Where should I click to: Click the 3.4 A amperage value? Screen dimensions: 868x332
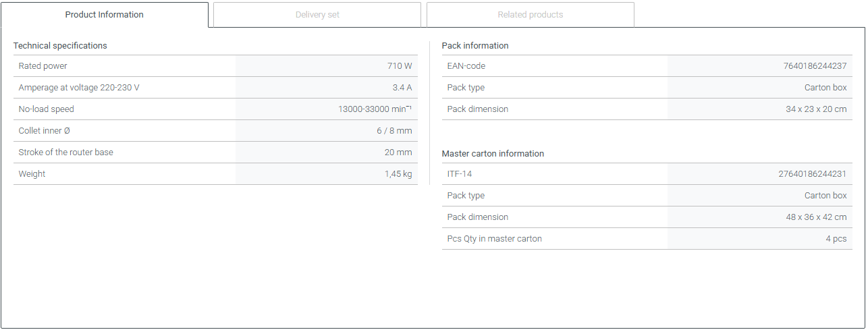tap(402, 88)
